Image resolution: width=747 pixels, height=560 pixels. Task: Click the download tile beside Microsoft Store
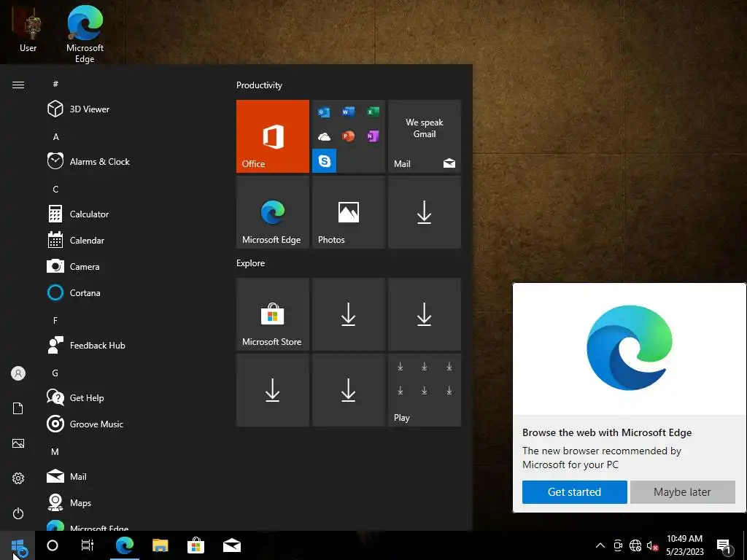(x=348, y=314)
